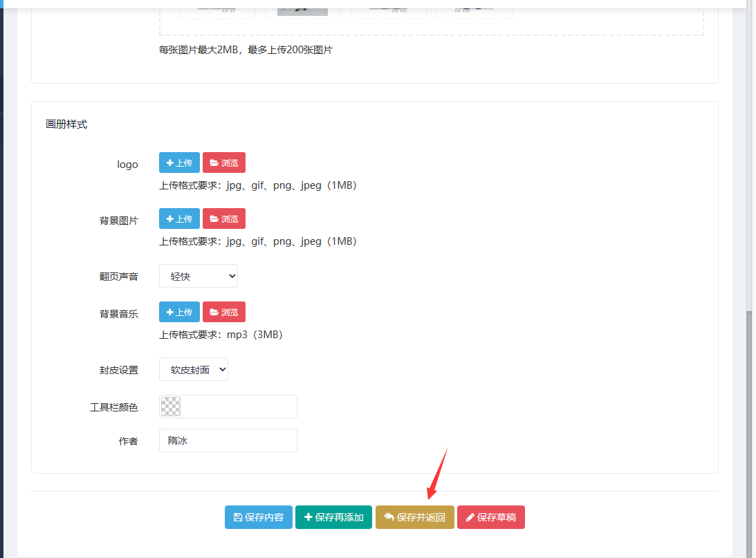Browse files for the logo
The height and width of the screenshot is (558, 756).
[224, 162]
